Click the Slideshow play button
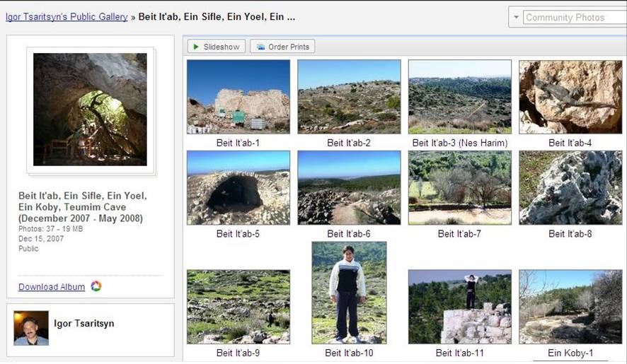The image size is (627, 364). point(216,47)
